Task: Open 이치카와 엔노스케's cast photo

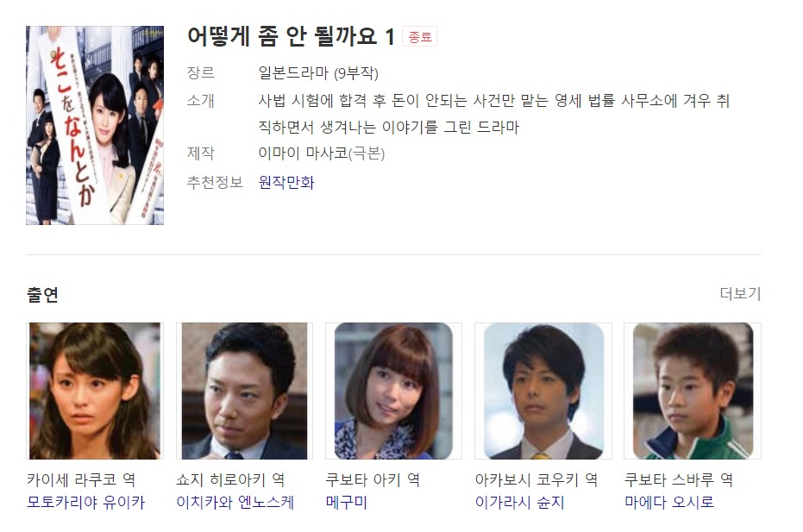Action: click(244, 391)
